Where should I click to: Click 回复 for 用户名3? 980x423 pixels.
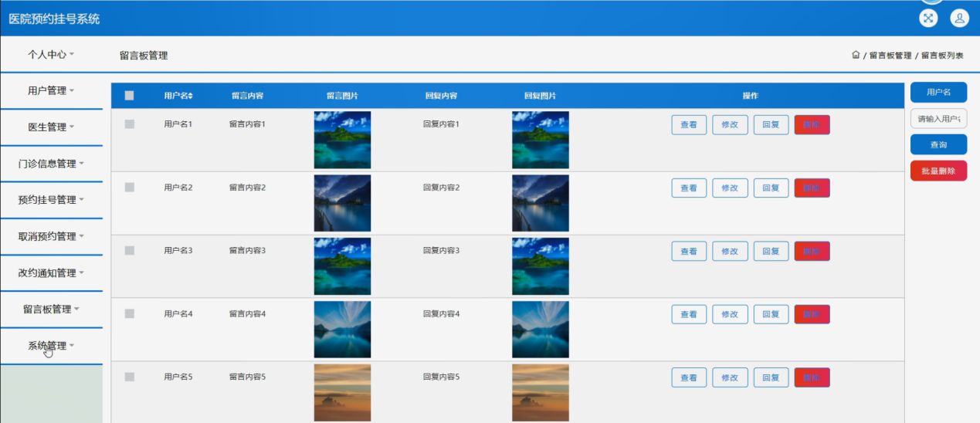[x=771, y=252]
